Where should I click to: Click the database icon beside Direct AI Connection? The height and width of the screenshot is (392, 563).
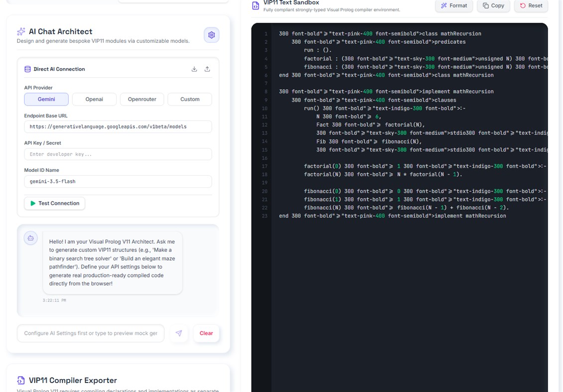point(27,69)
